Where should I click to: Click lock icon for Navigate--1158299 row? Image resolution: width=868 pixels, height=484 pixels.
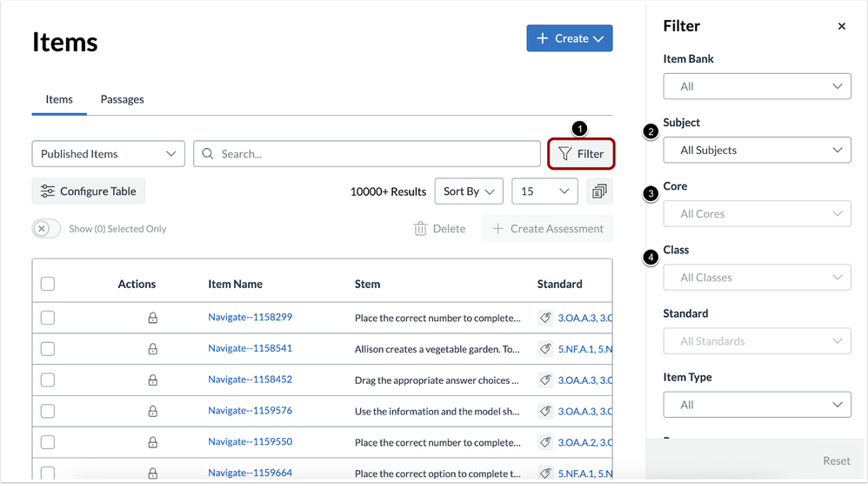point(153,318)
